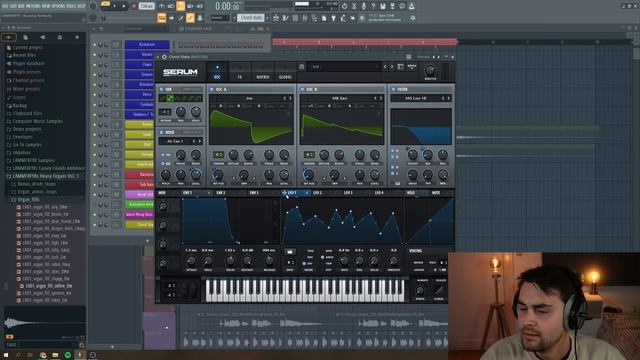Switch Serum to the FX tab
Viewport: 640px width, 360px height.
tap(240, 72)
